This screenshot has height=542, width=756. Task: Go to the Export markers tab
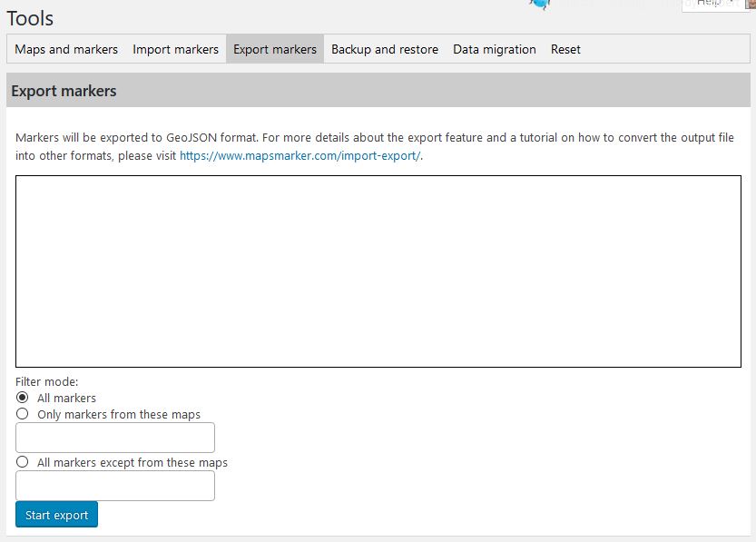coord(275,49)
